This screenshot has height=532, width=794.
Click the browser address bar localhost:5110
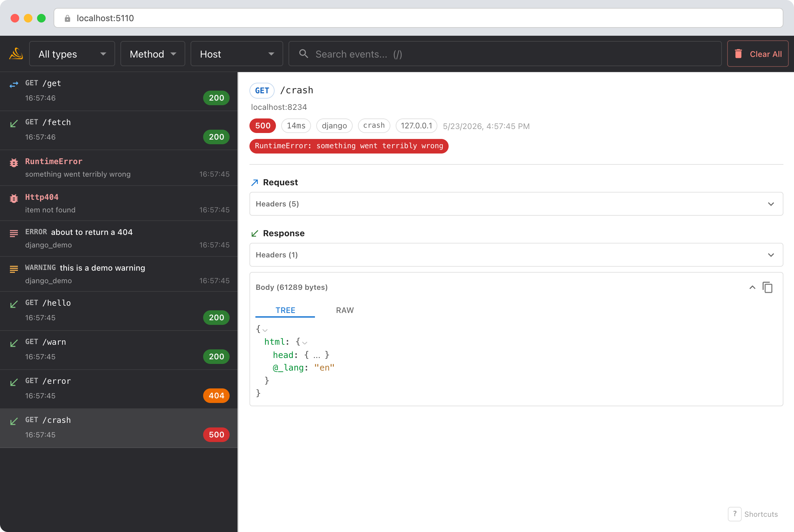418,18
